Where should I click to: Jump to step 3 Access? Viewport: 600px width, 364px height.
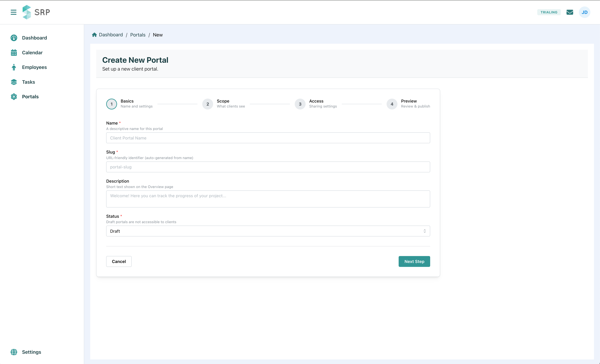pyautogui.click(x=300, y=104)
